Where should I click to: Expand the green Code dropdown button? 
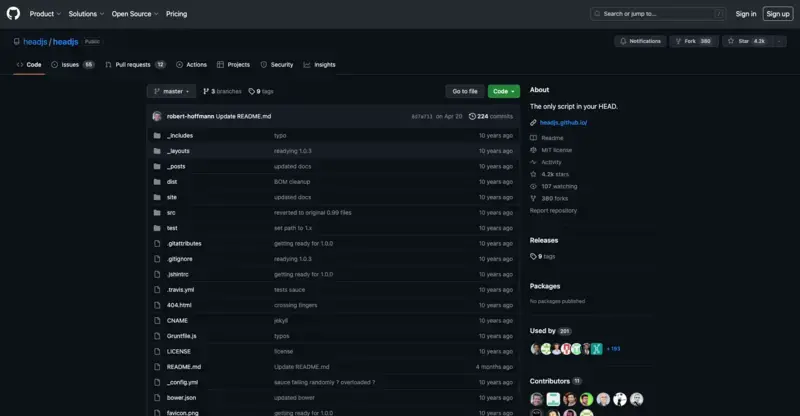click(x=504, y=91)
